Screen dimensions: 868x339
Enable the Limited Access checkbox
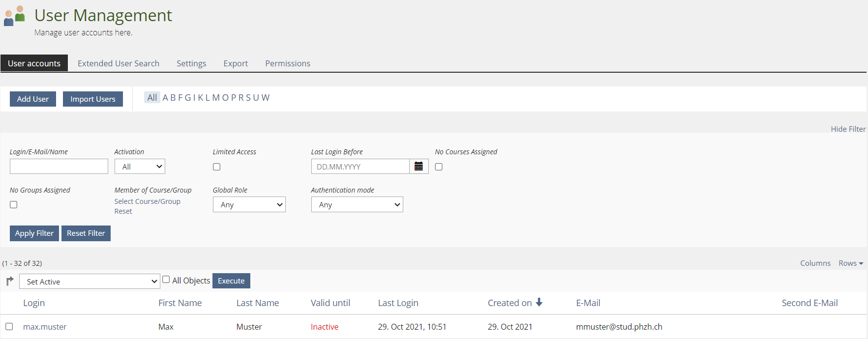click(x=216, y=167)
